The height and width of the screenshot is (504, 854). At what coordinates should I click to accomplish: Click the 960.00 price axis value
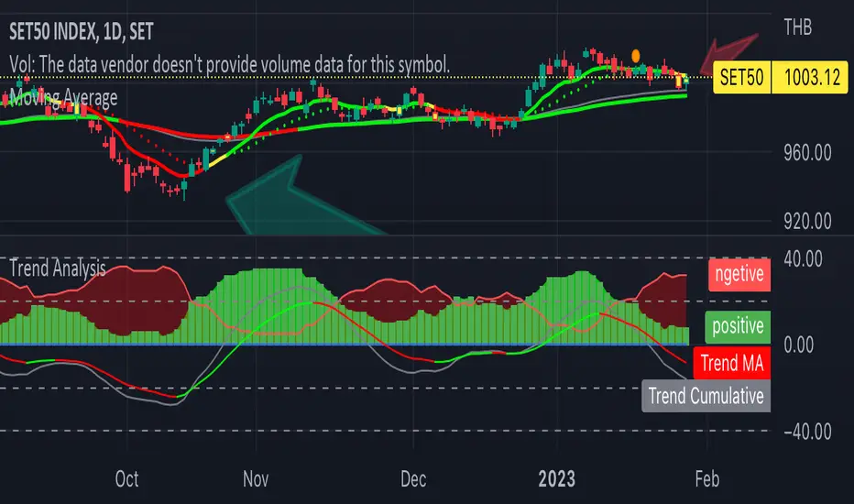[x=807, y=153]
